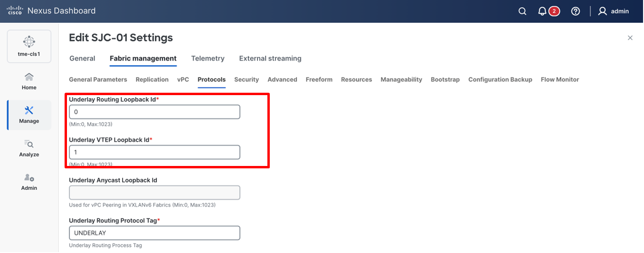Open Freeform sub-tab
Image resolution: width=644 pixels, height=253 pixels.
coord(319,79)
